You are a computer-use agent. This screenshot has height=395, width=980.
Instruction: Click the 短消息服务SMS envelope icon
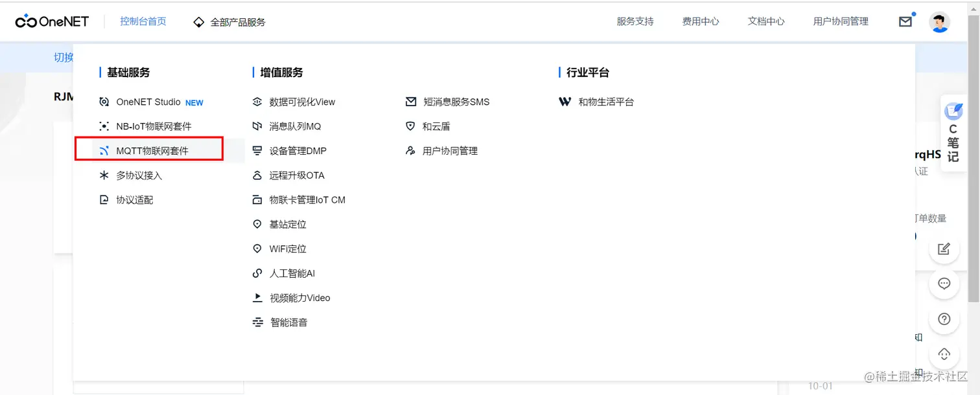(410, 102)
